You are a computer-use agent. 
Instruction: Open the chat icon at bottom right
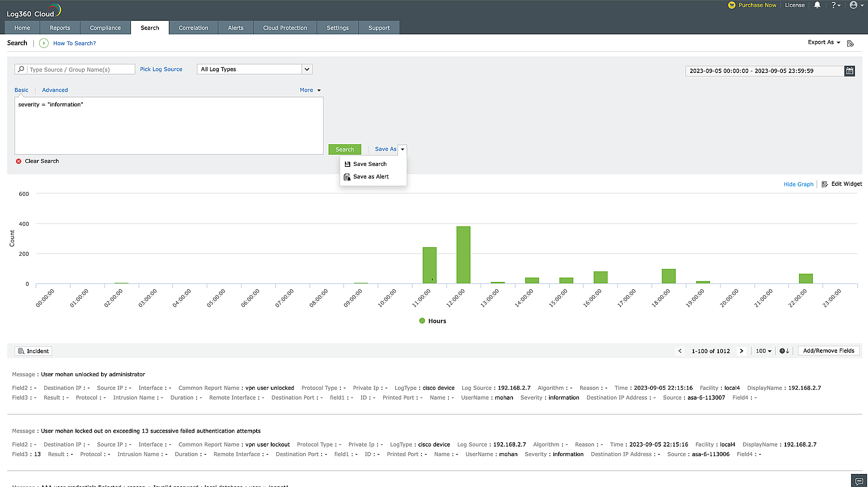pos(859,481)
